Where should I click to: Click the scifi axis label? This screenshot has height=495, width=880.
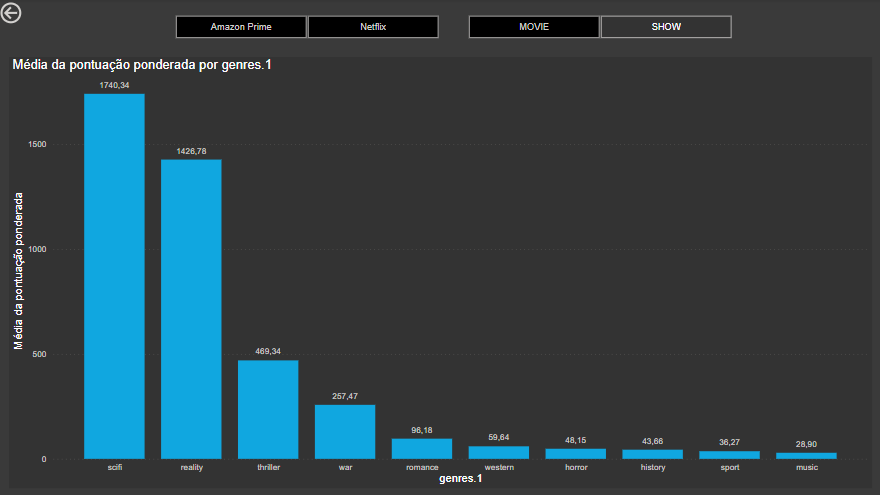click(115, 468)
